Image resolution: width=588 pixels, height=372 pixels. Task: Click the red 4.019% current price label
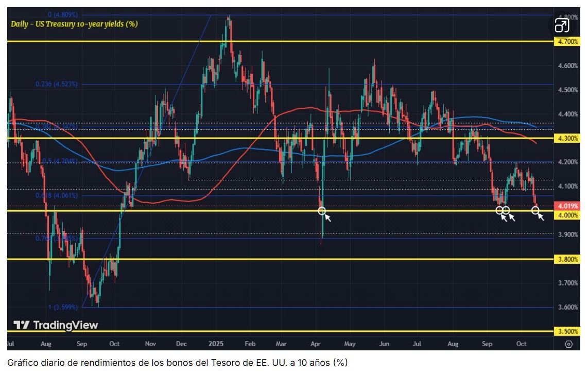pyautogui.click(x=567, y=206)
